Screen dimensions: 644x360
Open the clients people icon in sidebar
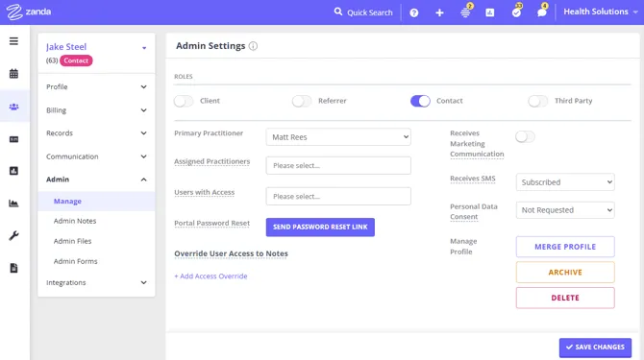pos(14,107)
